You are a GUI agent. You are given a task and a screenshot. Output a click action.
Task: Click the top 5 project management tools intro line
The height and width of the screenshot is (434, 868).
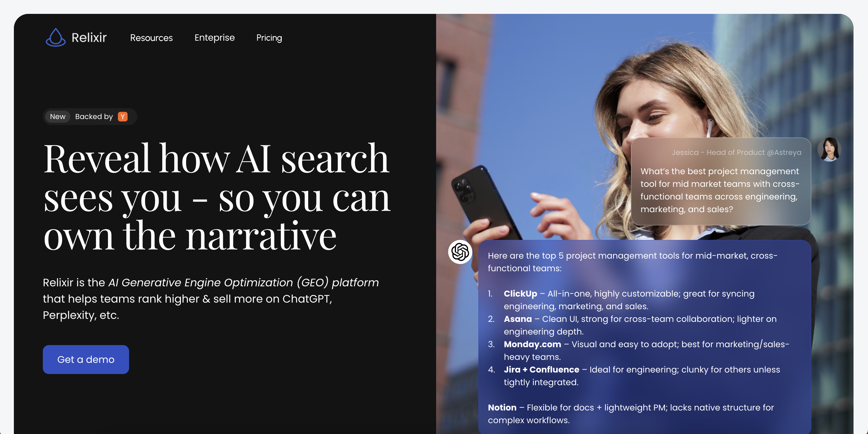pyautogui.click(x=633, y=262)
